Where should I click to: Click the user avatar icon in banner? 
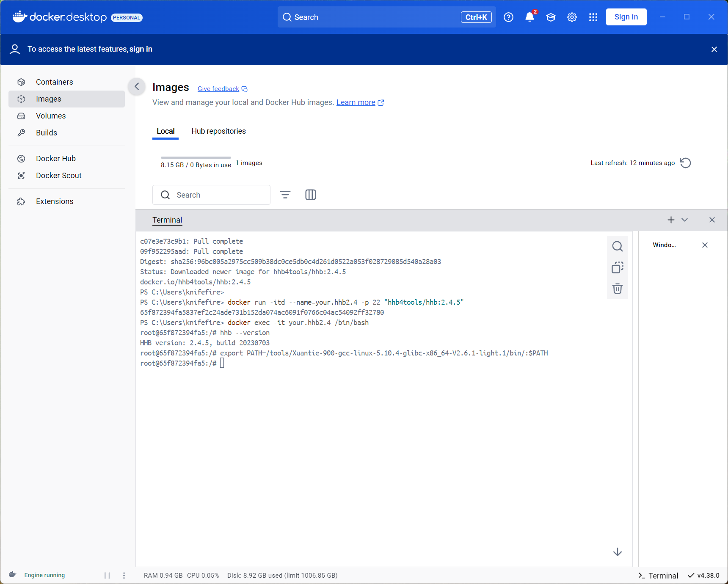click(15, 50)
